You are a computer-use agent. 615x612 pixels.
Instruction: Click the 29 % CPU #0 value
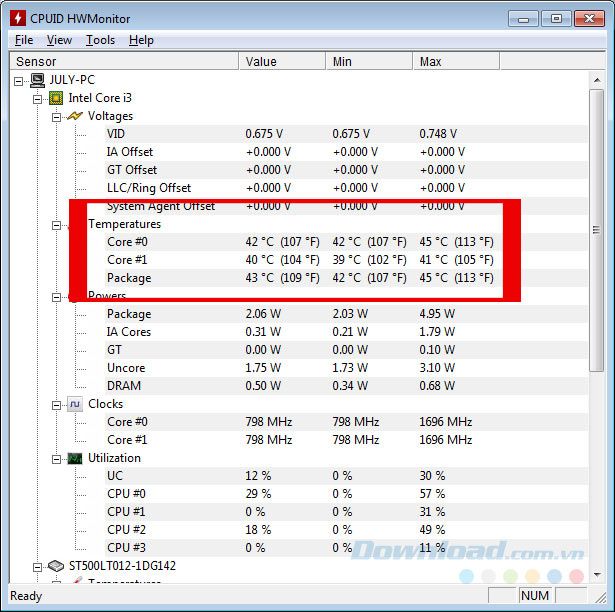[x=258, y=494]
